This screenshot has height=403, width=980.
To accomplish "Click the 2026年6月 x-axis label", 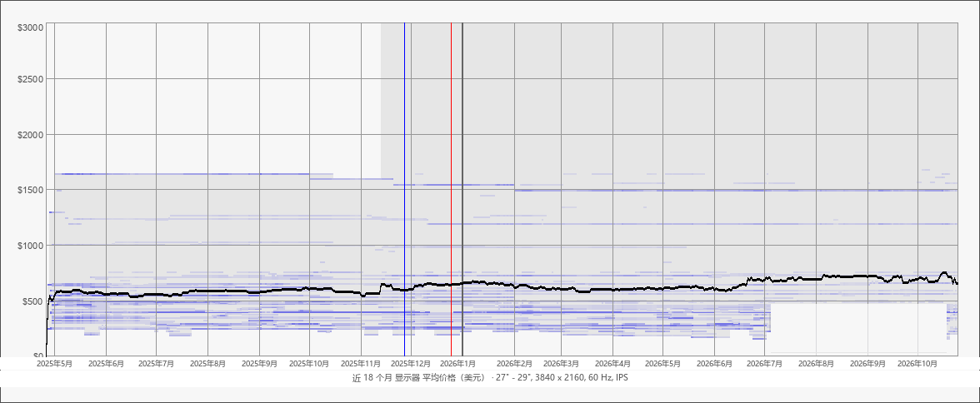I will click(714, 363).
